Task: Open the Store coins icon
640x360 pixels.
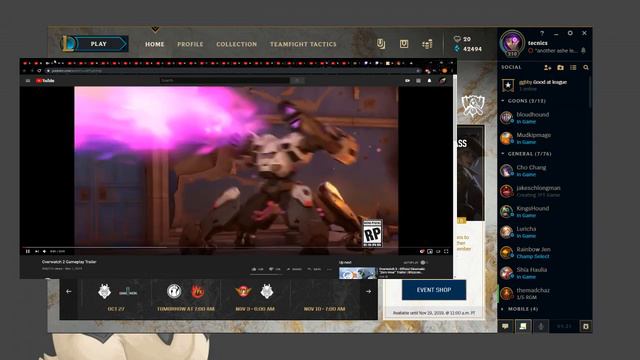Action: tap(427, 44)
